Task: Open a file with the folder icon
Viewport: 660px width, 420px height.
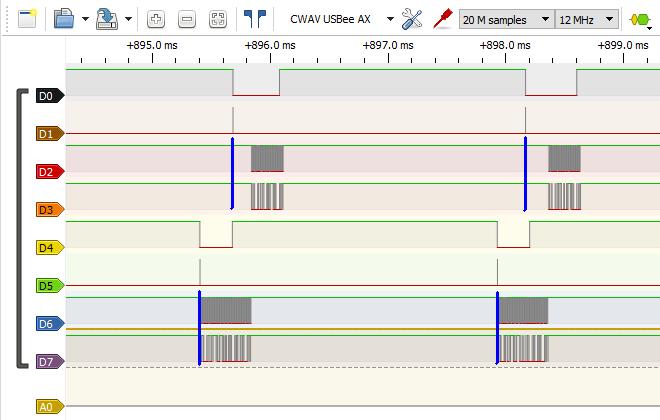Action: click(x=64, y=19)
